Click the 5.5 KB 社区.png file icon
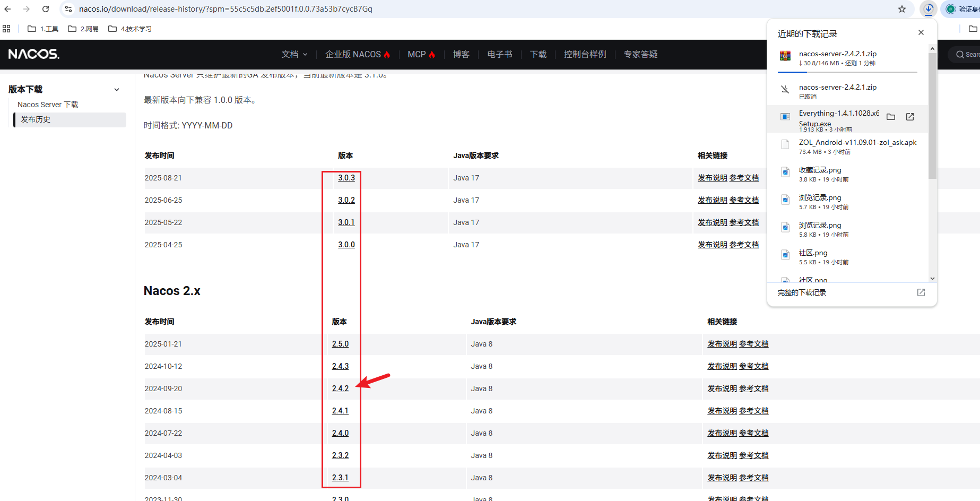980x501 pixels. point(785,255)
